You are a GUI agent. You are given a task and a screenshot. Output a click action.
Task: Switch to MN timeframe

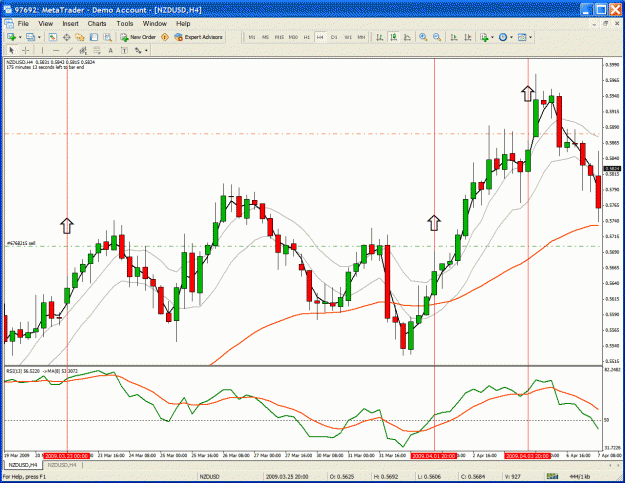[x=361, y=37]
